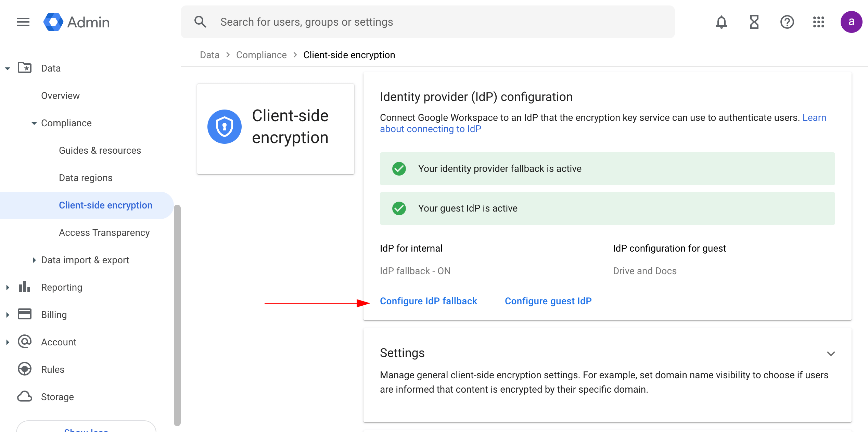Collapse the Compliance submenu arrow

pyautogui.click(x=34, y=123)
